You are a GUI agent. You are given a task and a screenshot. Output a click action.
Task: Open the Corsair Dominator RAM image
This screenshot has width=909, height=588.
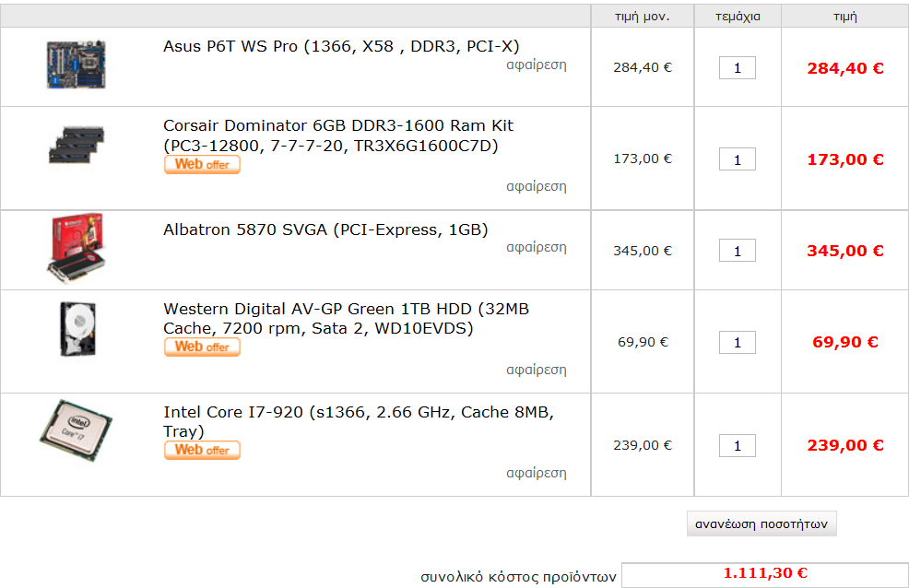[77, 145]
